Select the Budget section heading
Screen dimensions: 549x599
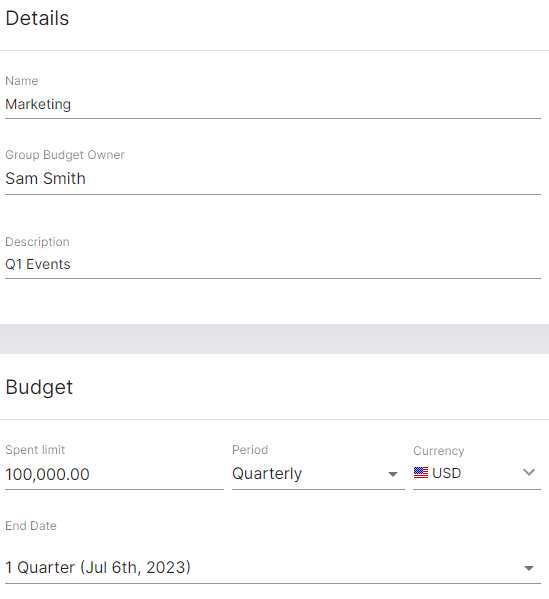coord(39,387)
